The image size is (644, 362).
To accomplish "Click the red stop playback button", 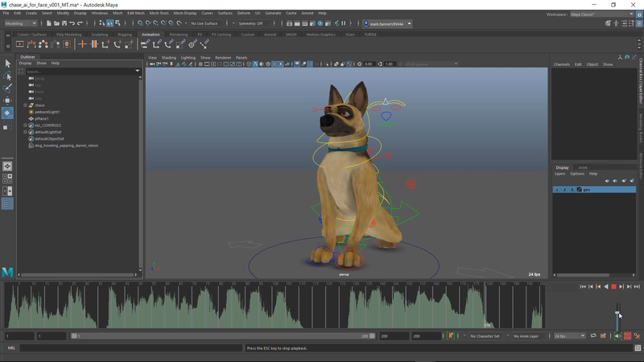I will [613, 286].
